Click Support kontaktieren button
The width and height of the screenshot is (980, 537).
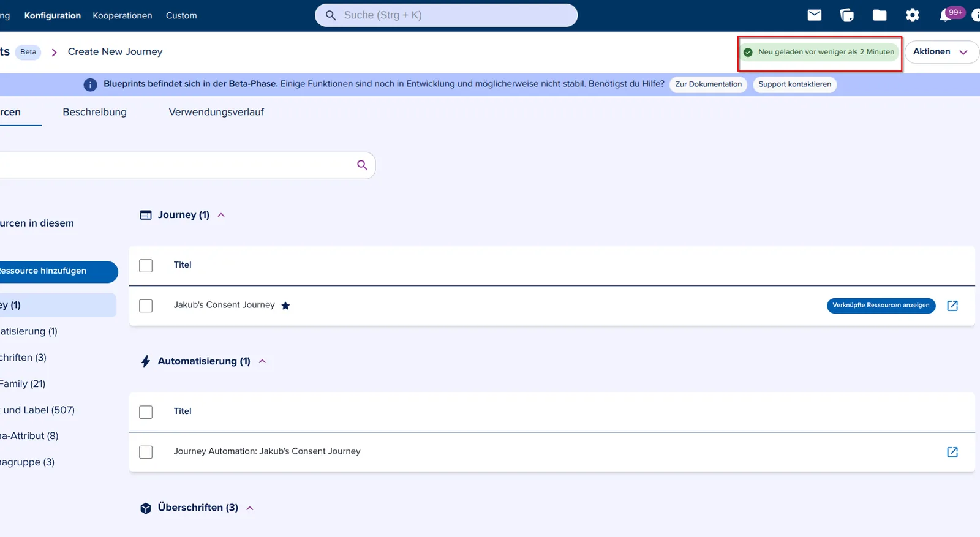(x=795, y=84)
